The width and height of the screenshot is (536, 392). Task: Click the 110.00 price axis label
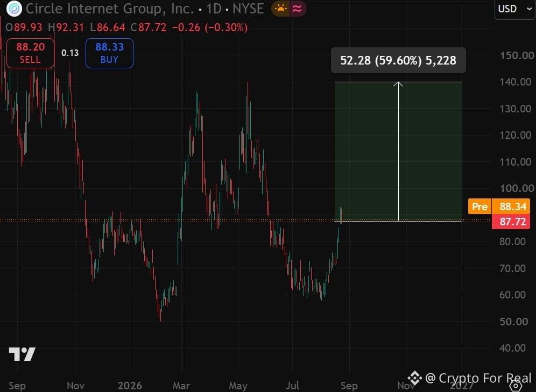pyautogui.click(x=516, y=162)
